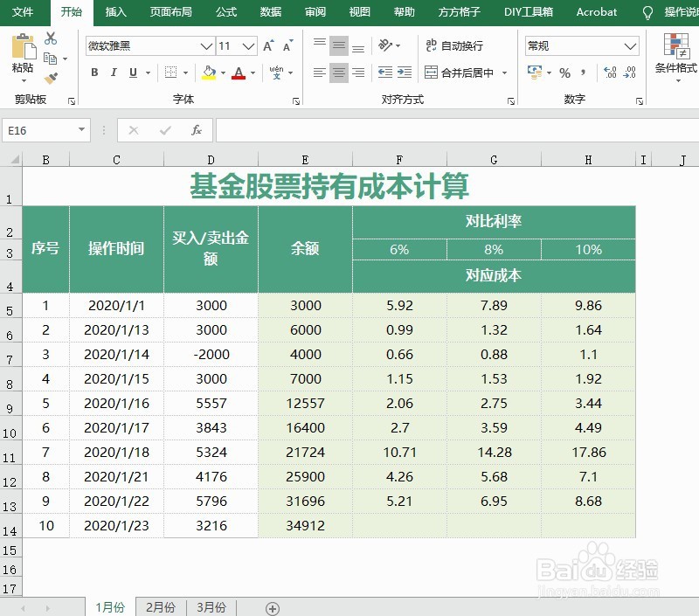The height and width of the screenshot is (616, 699).
Task: Expand the font color dropdown arrow
Action: (252, 73)
